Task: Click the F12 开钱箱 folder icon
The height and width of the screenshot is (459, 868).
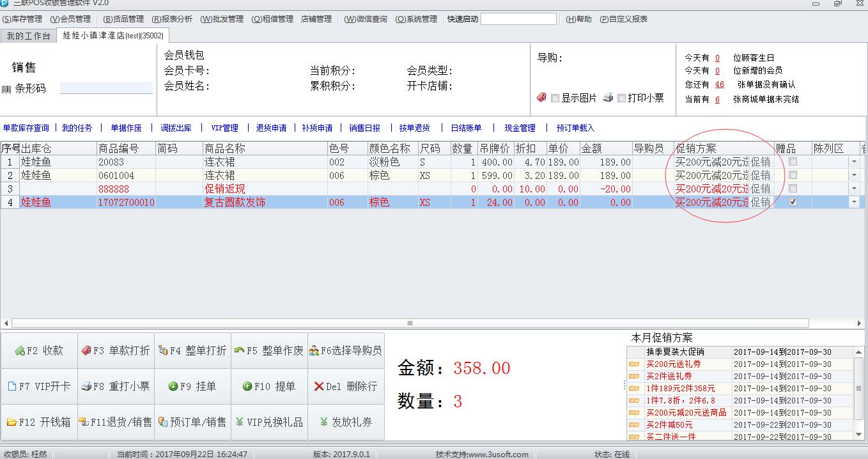Action: click(x=12, y=423)
